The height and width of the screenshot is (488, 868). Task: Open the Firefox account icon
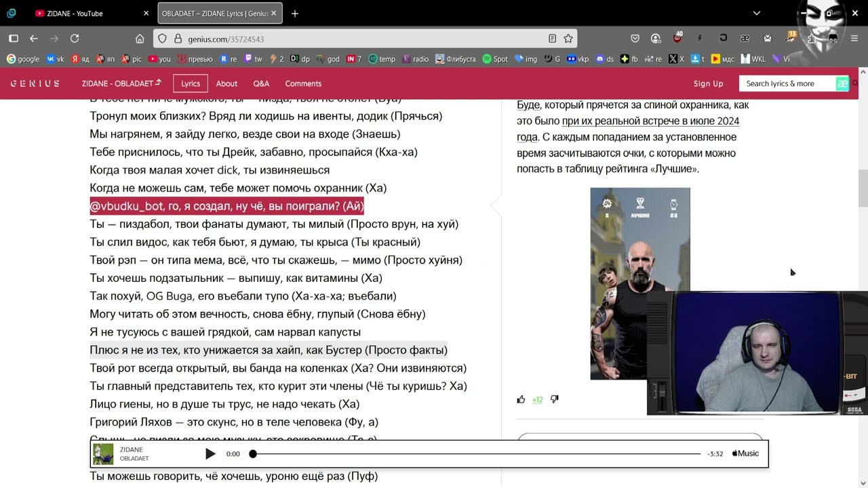656,39
